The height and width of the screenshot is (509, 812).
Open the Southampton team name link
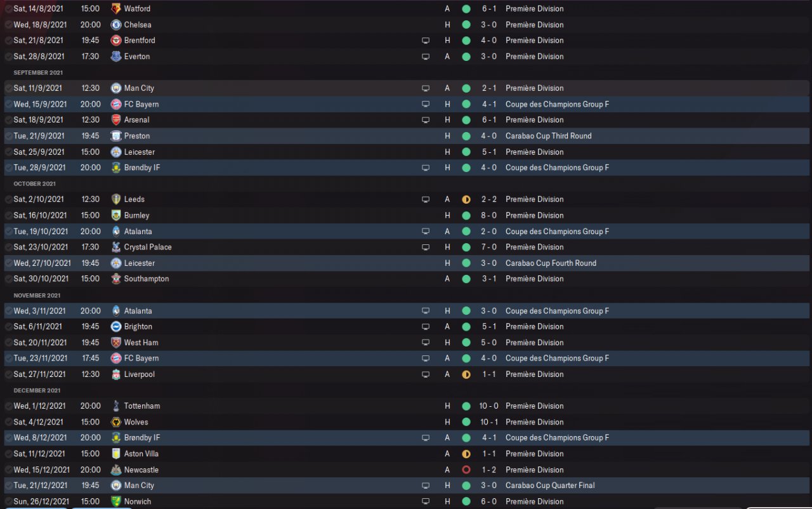tap(146, 279)
